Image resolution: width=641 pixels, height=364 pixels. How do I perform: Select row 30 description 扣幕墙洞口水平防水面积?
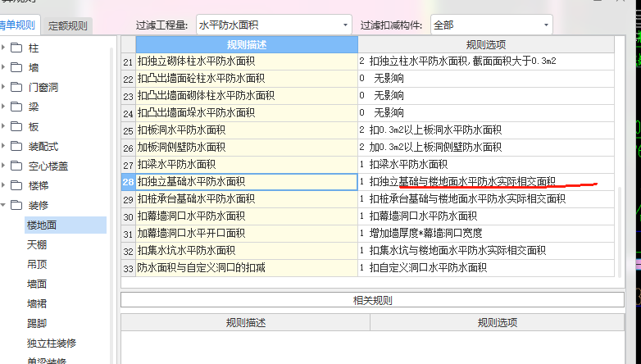[x=247, y=216]
